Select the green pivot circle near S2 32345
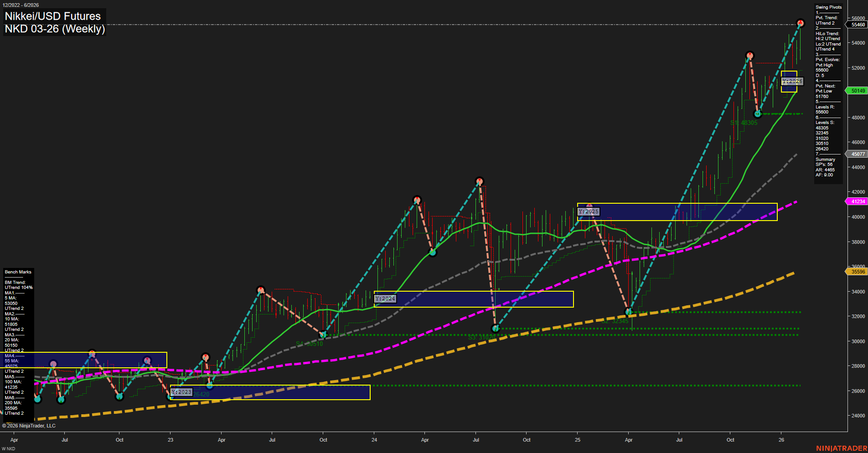 [629, 312]
